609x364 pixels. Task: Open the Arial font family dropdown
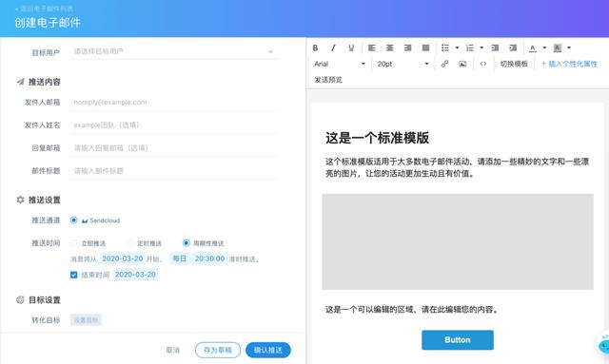click(340, 64)
